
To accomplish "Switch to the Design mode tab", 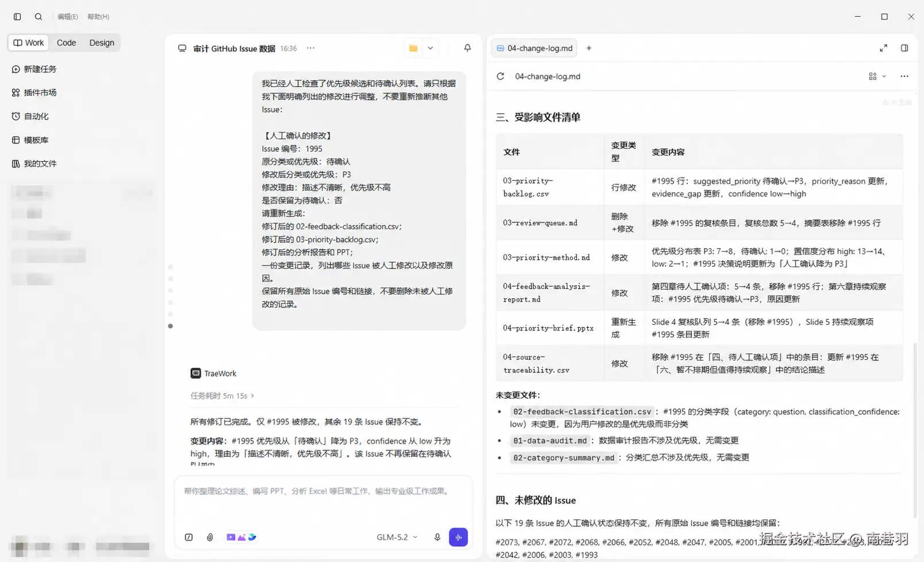I will pyautogui.click(x=102, y=43).
